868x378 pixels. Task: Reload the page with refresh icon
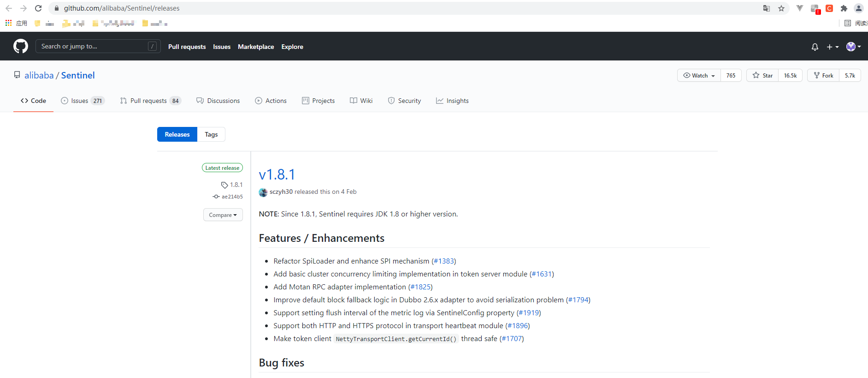[x=38, y=8]
